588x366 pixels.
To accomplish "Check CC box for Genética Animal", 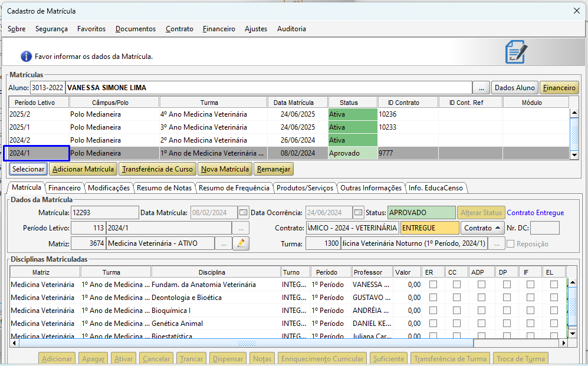I will 456,324.
